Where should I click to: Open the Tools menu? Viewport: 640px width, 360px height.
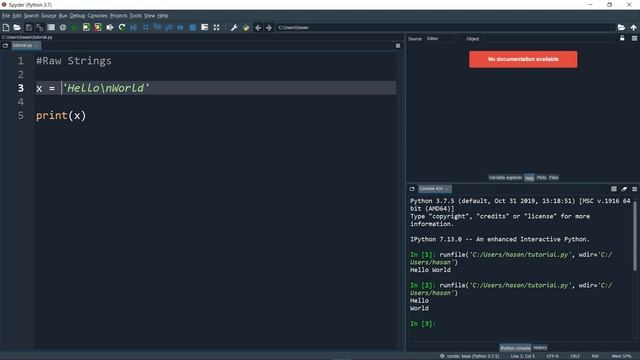coord(136,16)
